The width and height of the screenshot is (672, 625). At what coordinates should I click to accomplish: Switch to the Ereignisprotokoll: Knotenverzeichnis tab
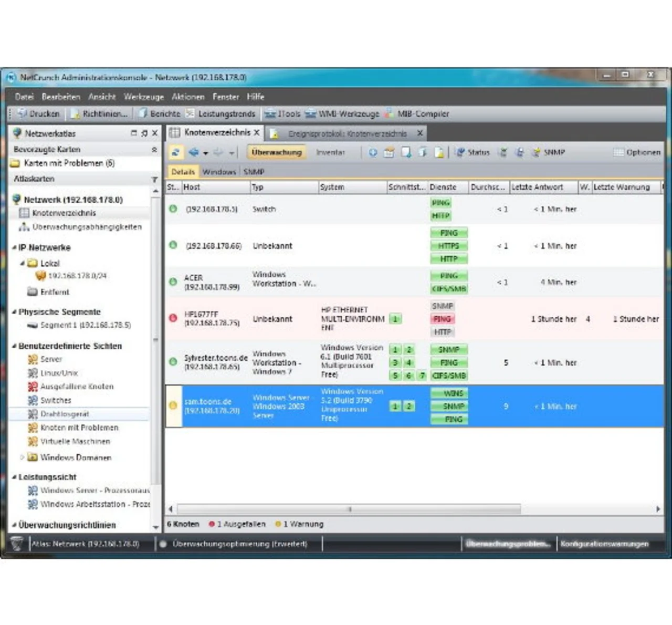click(x=346, y=133)
